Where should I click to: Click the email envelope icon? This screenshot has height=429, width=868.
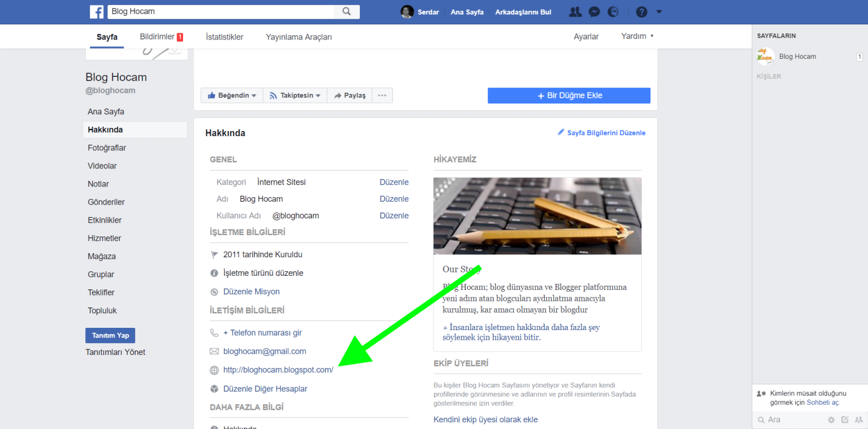[214, 351]
